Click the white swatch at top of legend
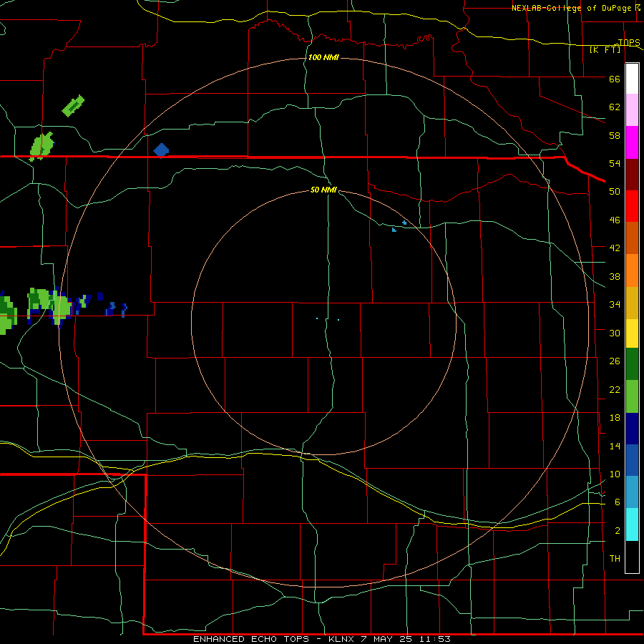This screenshot has width=644, height=644. (x=632, y=79)
